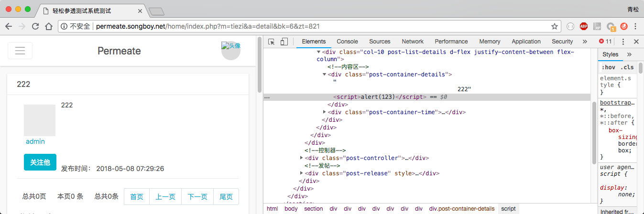Switch to the Console tab
Viewport: 644px width, 214px height.
[347, 42]
